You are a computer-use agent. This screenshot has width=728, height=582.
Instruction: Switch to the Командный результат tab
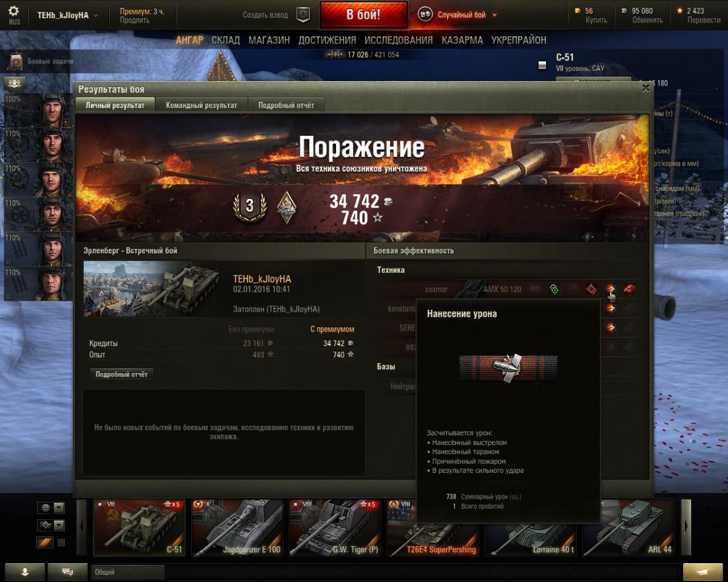click(x=201, y=105)
